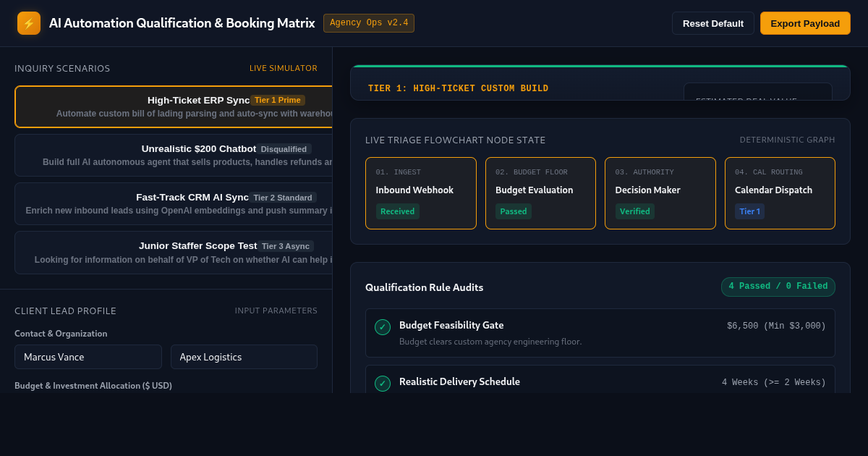868x456 pixels.
Task: Click the Budget Feasibility Gate check icon
Action: click(x=383, y=327)
